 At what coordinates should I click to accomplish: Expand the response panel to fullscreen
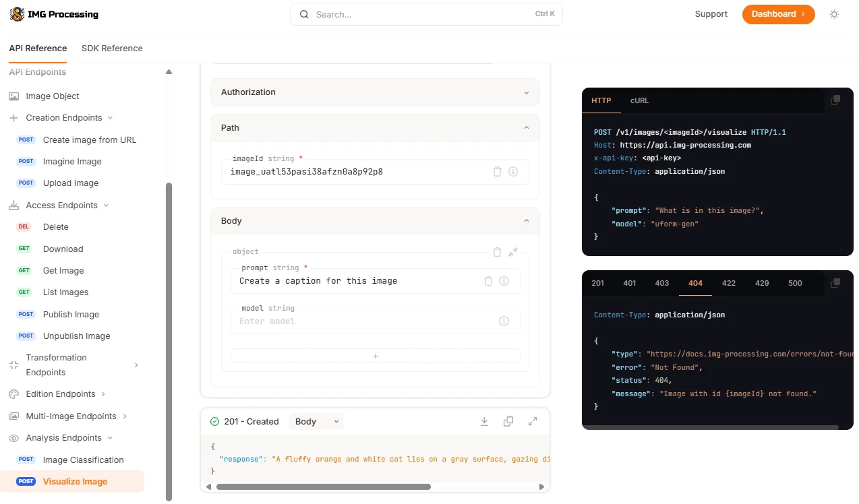[x=533, y=422]
